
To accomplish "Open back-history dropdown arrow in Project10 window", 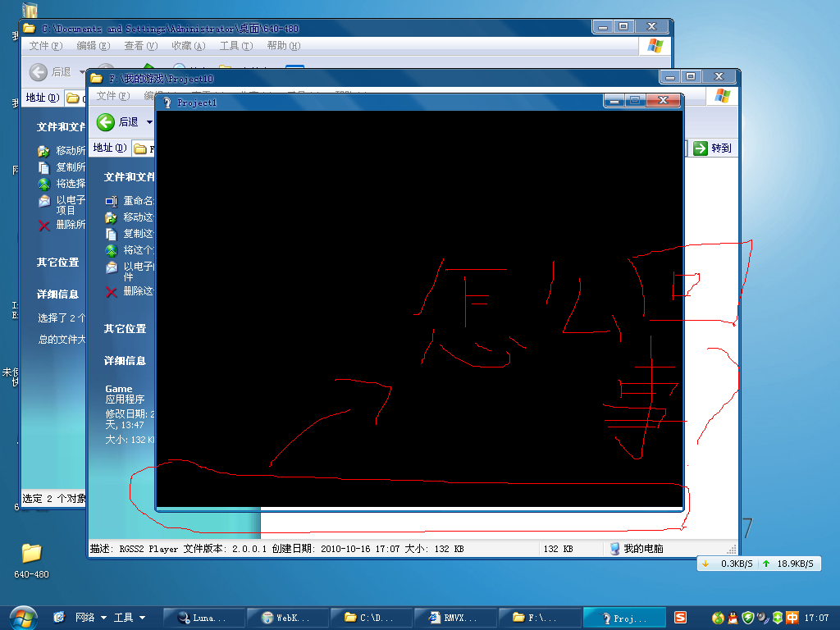I will (x=149, y=122).
